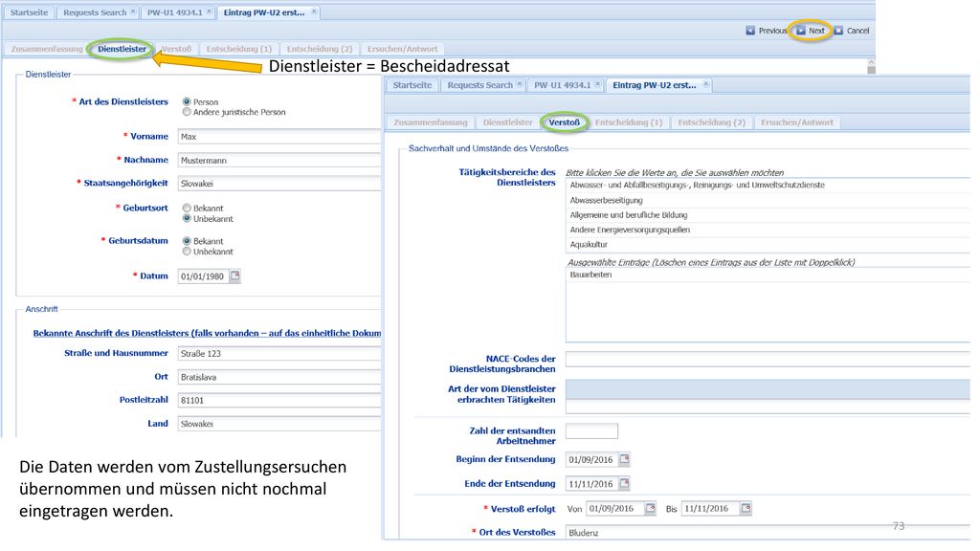
Task: Click the NACE-Codes der Dienstleistungsbranchen field
Action: pyautogui.click(x=768, y=359)
